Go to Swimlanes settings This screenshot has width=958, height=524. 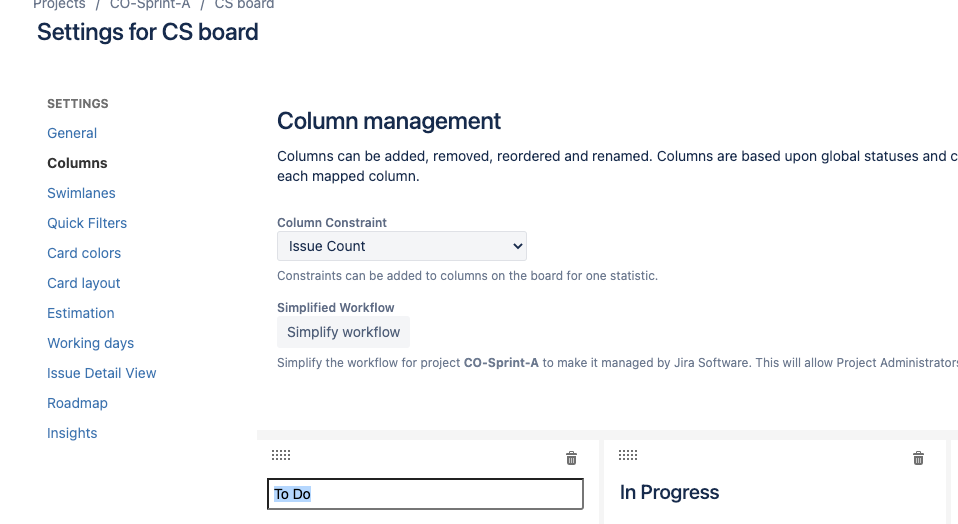click(x=81, y=193)
